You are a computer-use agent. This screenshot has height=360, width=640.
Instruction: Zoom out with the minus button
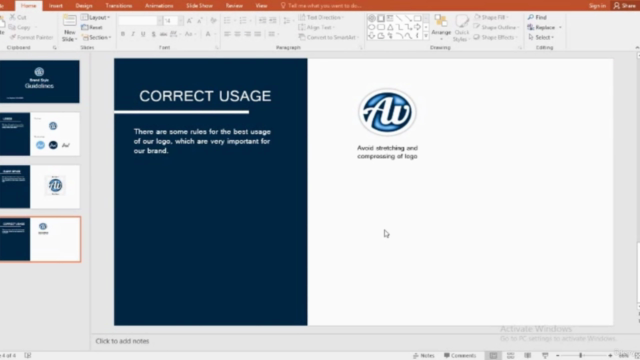558,356
